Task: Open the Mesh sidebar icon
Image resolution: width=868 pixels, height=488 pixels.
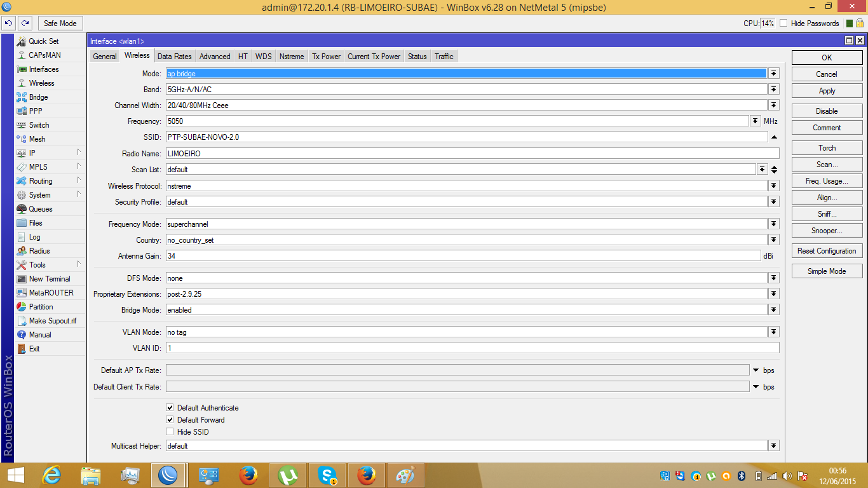Action: [22, 139]
